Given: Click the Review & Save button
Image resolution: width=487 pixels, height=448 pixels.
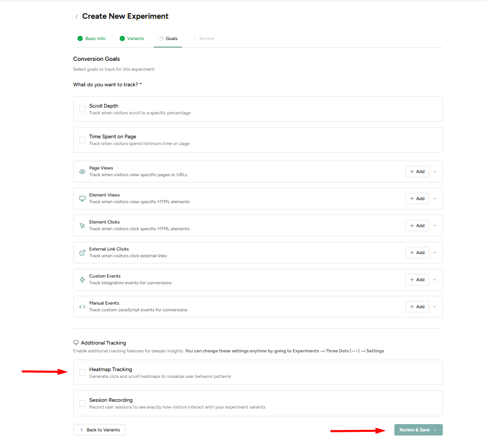Looking at the screenshot, I should coord(418,430).
